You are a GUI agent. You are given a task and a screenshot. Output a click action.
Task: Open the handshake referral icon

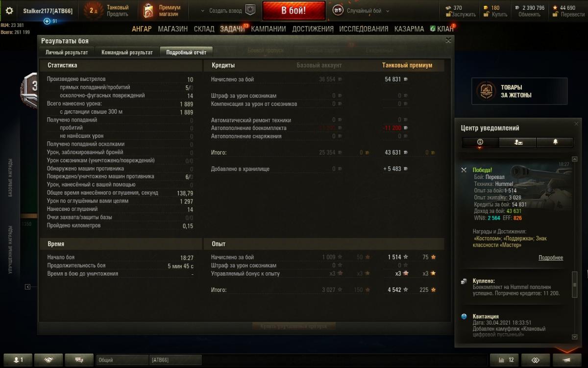click(x=49, y=360)
